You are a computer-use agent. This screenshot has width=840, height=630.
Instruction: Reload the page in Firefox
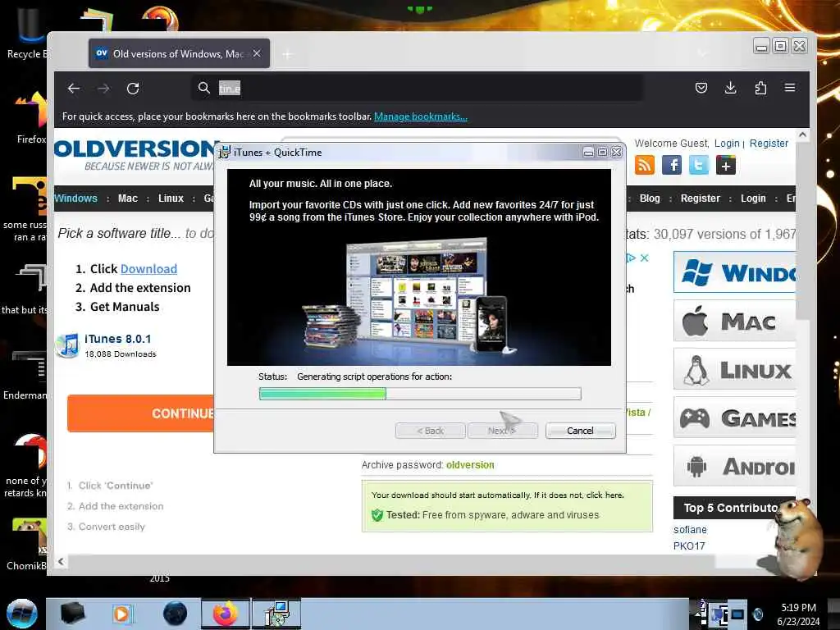[133, 89]
